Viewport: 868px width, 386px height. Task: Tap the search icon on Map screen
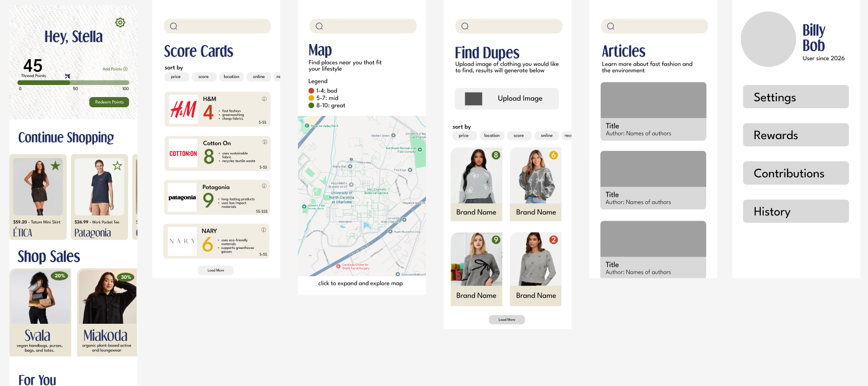pos(319,26)
